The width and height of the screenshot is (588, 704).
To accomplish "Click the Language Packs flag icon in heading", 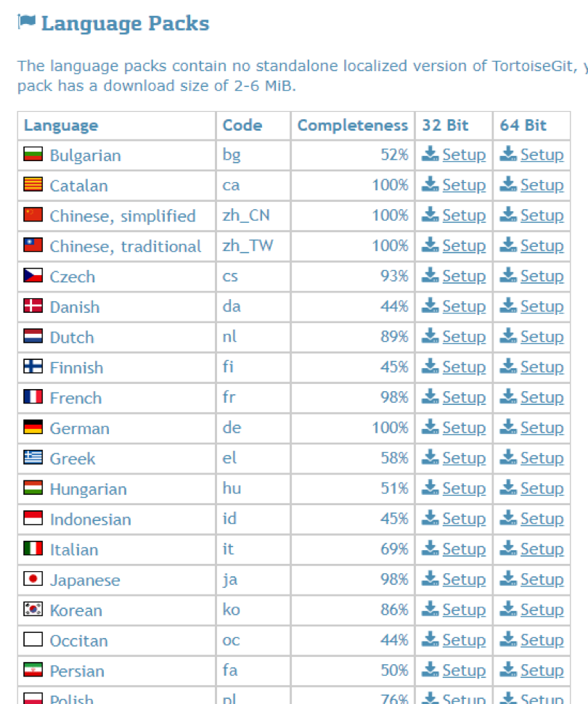I will click(x=27, y=21).
